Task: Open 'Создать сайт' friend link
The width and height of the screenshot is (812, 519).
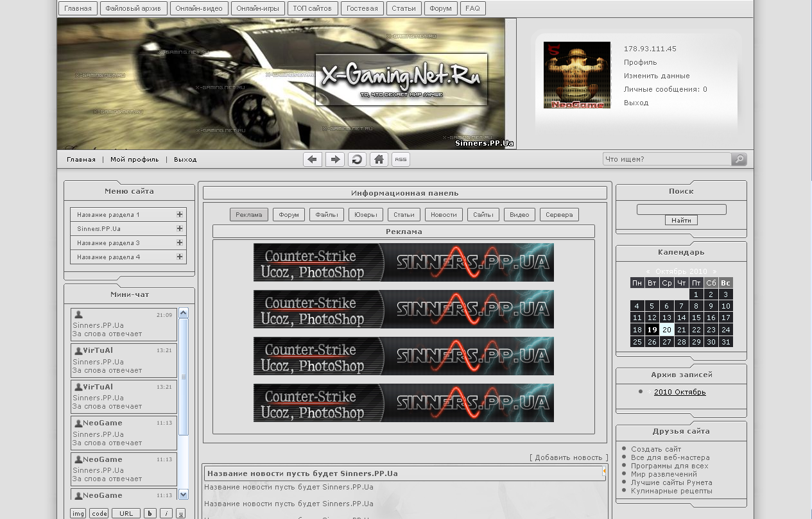Action: click(656, 449)
